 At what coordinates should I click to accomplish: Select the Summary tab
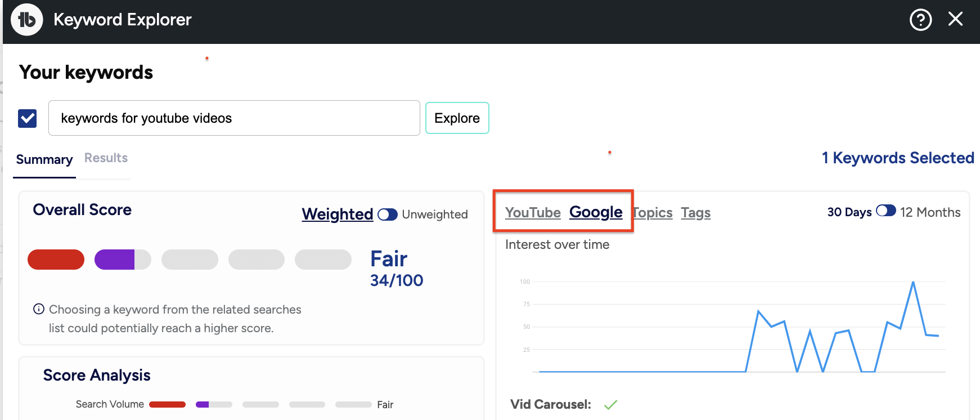[x=44, y=159]
